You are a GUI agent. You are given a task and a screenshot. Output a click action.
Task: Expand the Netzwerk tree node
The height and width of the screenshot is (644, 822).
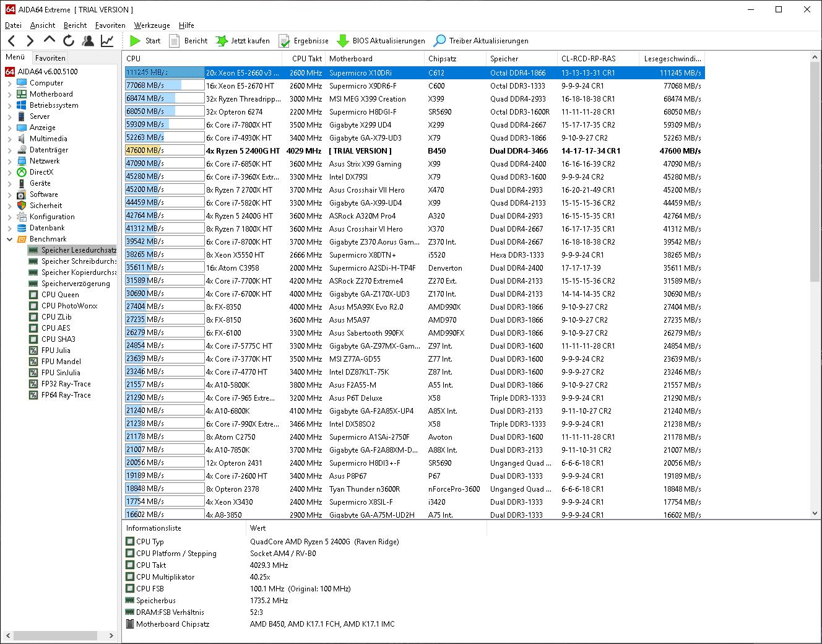10,161
